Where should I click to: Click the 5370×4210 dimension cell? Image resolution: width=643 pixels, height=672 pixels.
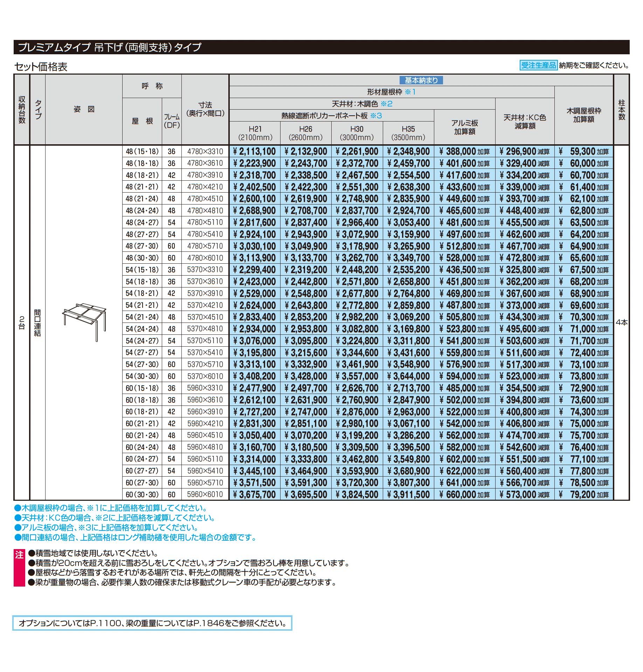(x=205, y=305)
